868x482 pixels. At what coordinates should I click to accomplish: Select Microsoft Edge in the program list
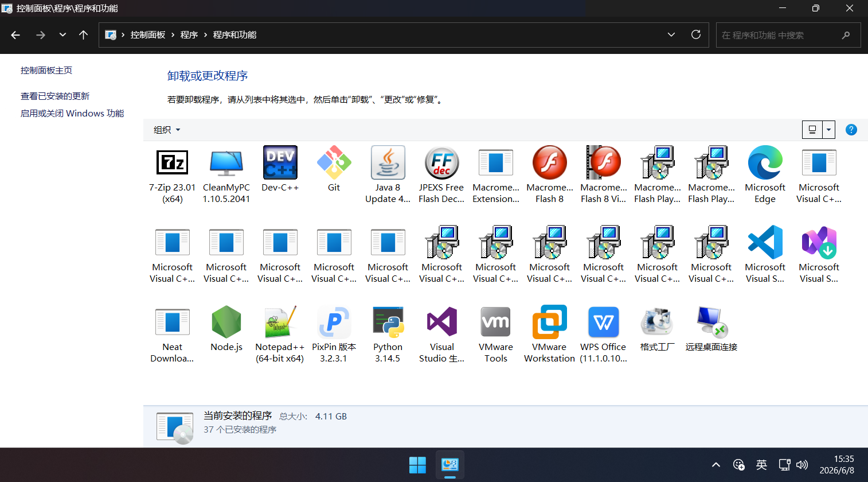pyautogui.click(x=765, y=174)
